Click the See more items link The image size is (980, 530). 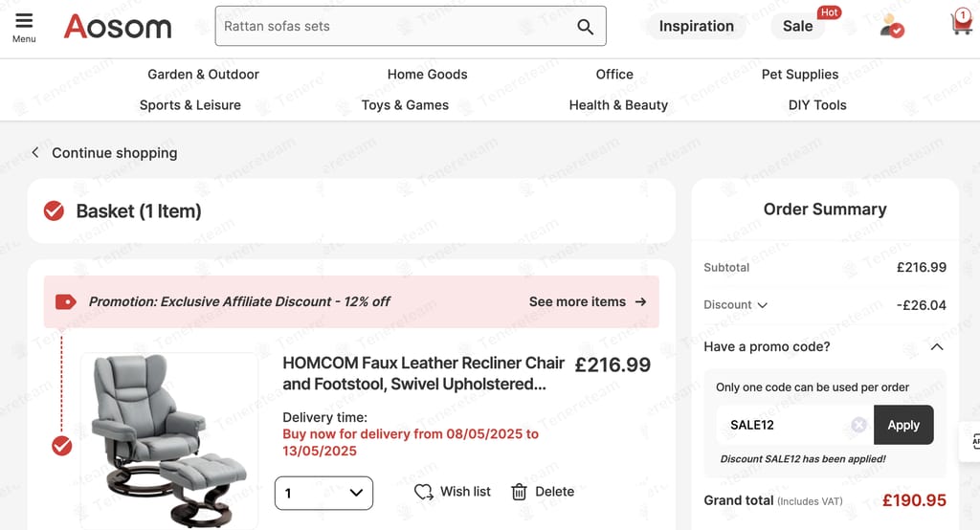click(x=577, y=302)
